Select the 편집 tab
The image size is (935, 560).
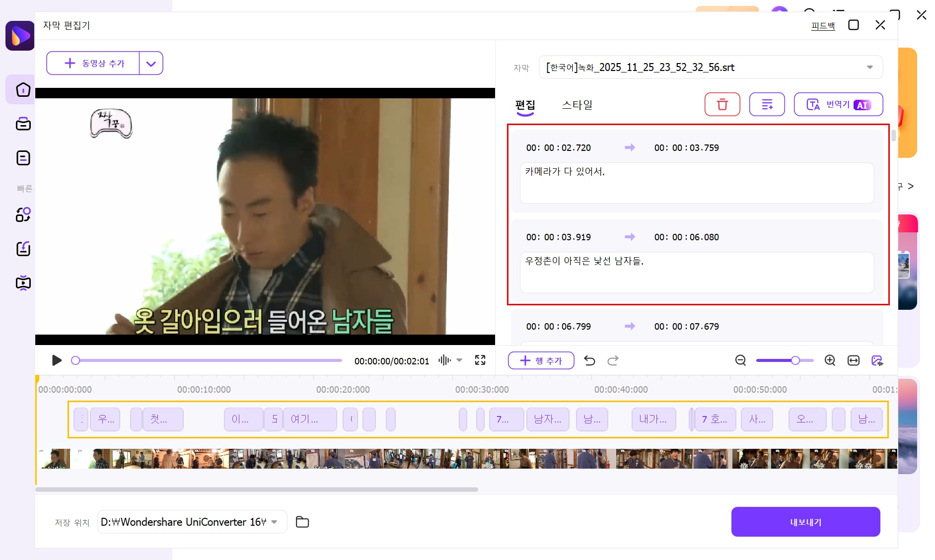coord(525,105)
